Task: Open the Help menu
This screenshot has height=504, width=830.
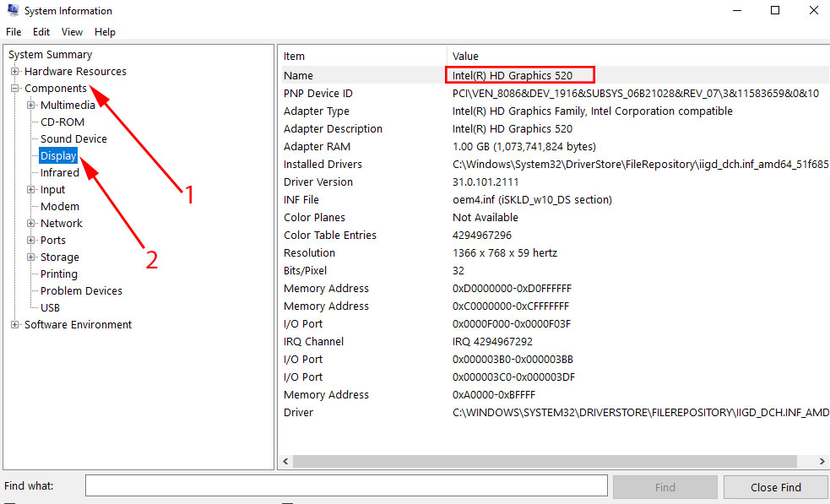Action: [105, 31]
